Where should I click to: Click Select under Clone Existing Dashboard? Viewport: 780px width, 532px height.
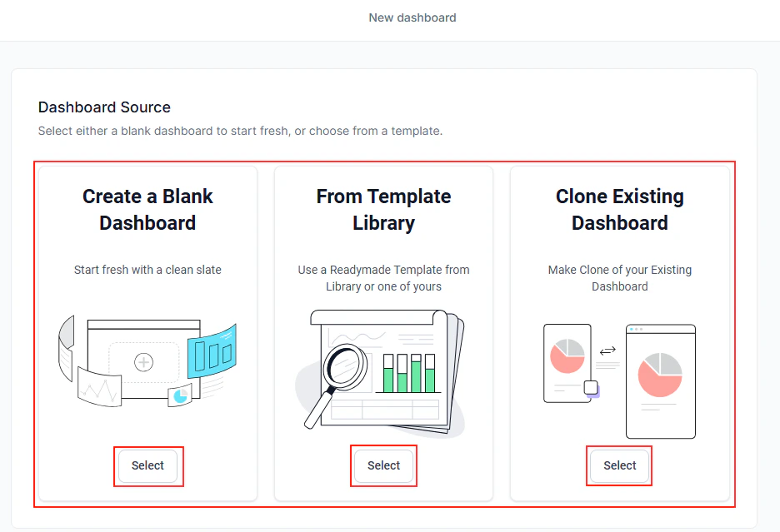click(x=619, y=465)
